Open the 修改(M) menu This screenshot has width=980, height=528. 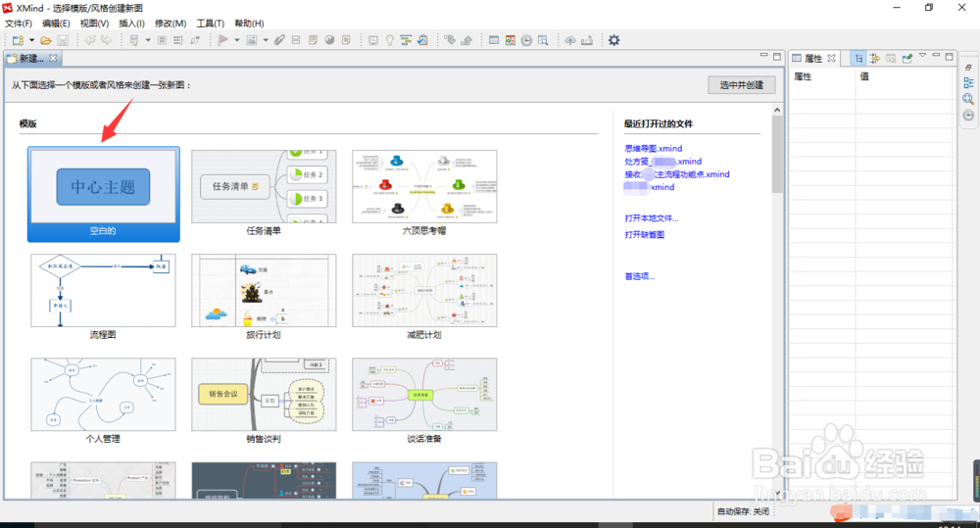tap(171, 24)
